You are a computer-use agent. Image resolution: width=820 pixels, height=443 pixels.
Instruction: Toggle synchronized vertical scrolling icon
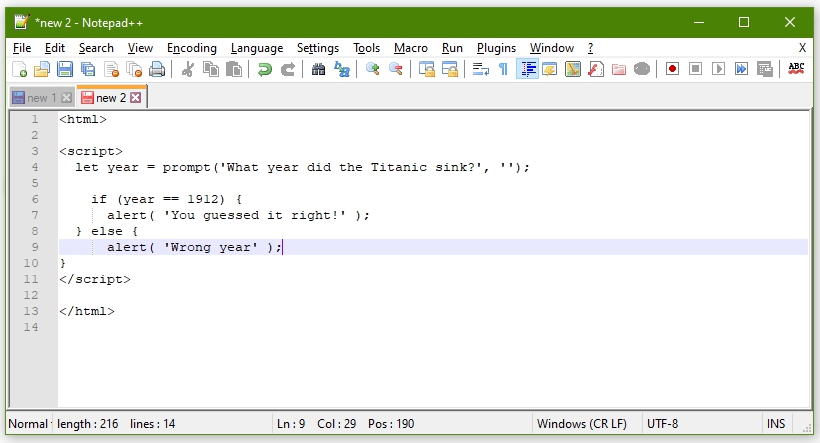coord(427,69)
